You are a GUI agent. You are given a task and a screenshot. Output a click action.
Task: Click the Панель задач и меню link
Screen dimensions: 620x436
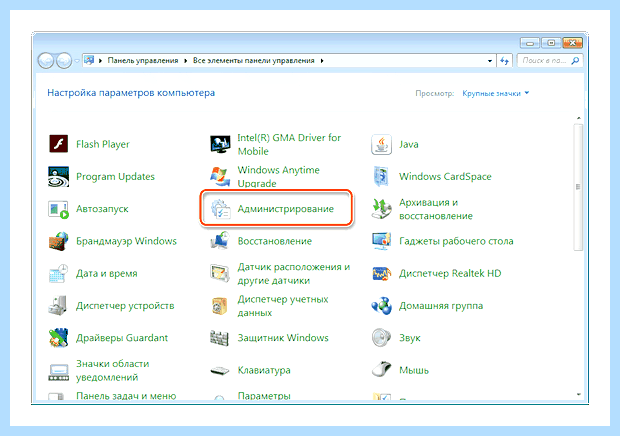[x=126, y=396]
